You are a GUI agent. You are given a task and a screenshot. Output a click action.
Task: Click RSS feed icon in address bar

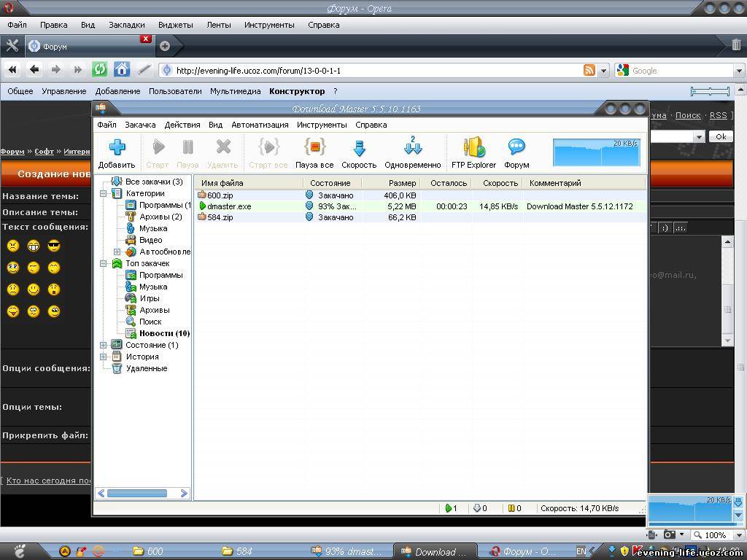(589, 71)
